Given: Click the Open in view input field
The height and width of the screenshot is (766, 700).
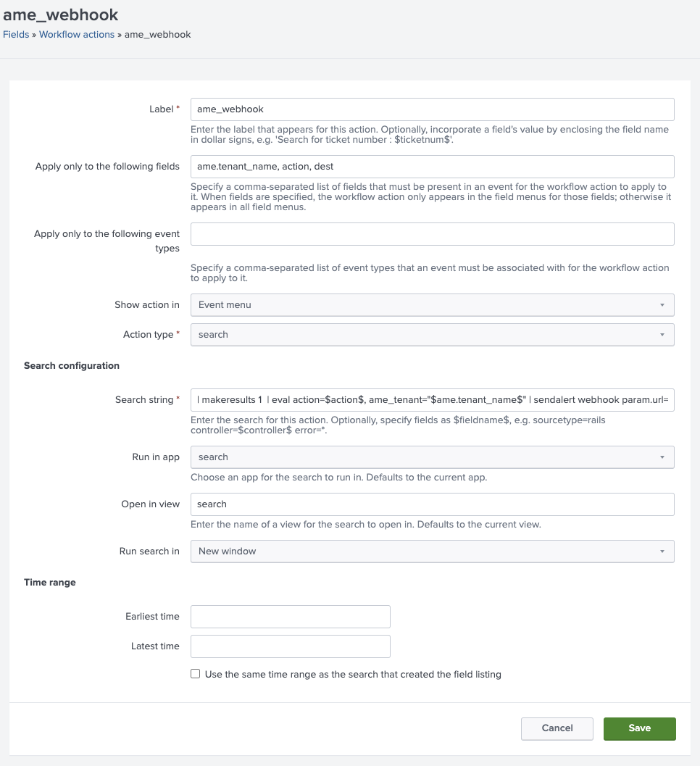Looking at the screenshot, I should (x=431, y=504).
